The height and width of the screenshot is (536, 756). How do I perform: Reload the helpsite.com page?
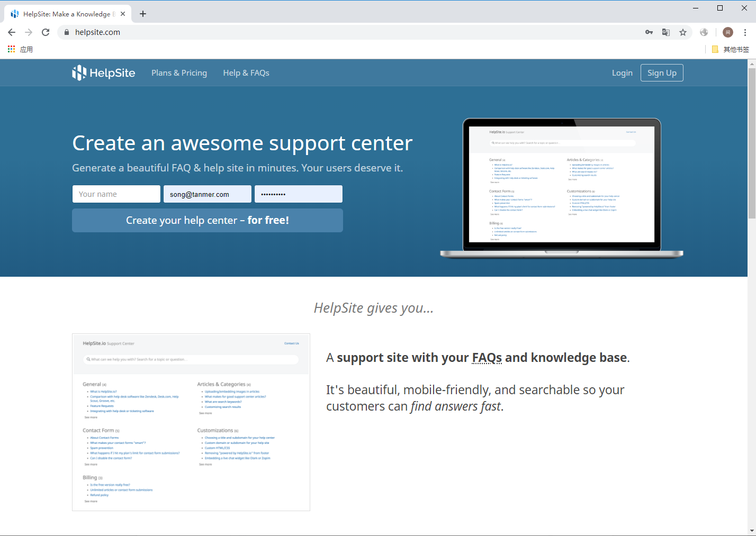46,32
